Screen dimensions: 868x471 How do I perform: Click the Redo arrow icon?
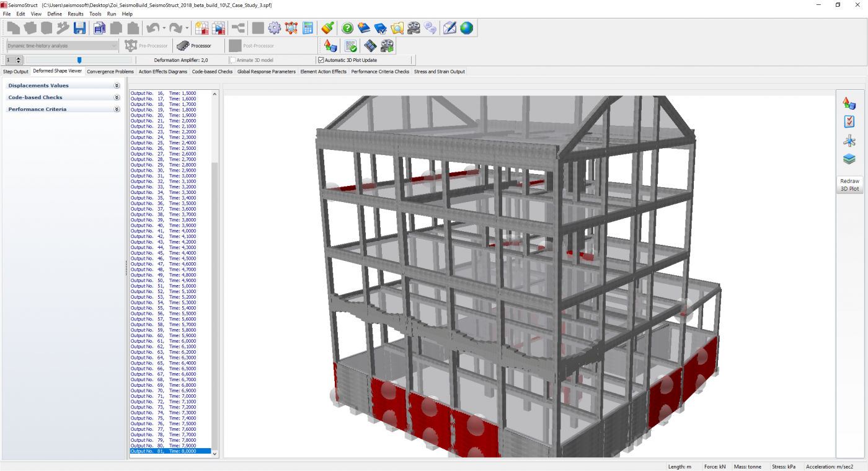(x=175, y=28)
